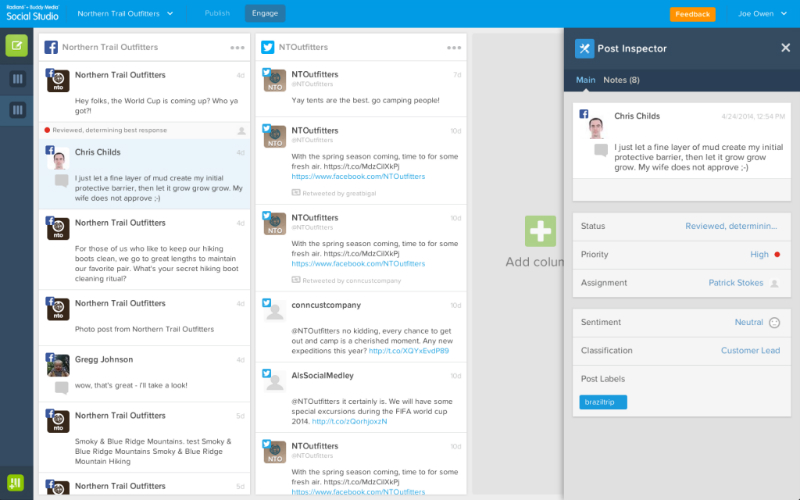Select the World Cup post text
The width and height of the screenshot is (800, 500).
click(156, 106)
